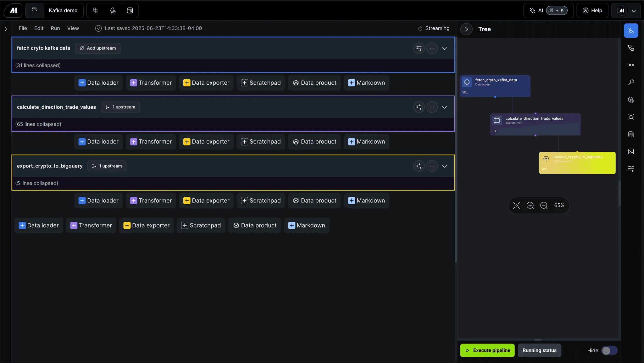
Task: Add Data exporter below export_crypto_to_bigquery block
Action: click(x=206, y=201)
